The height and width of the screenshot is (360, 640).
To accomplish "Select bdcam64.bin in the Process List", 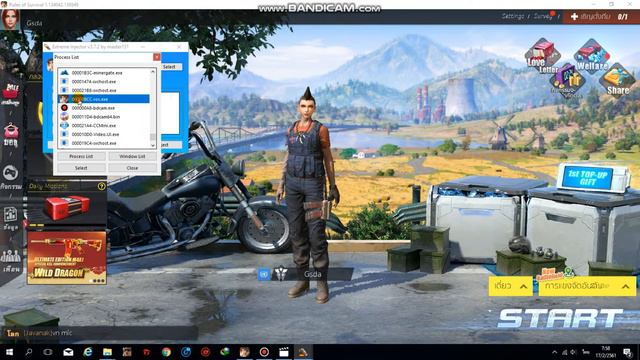I will point(104,117).
